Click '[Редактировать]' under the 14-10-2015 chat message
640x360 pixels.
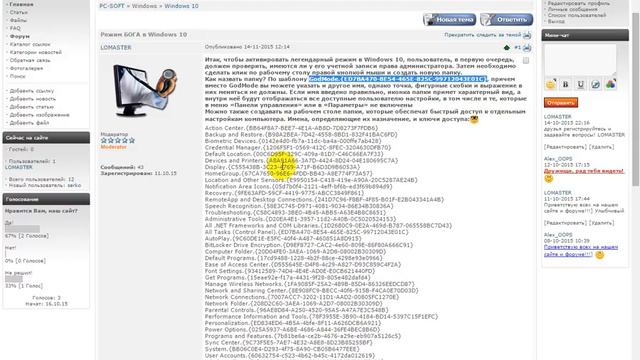[564, 147]
